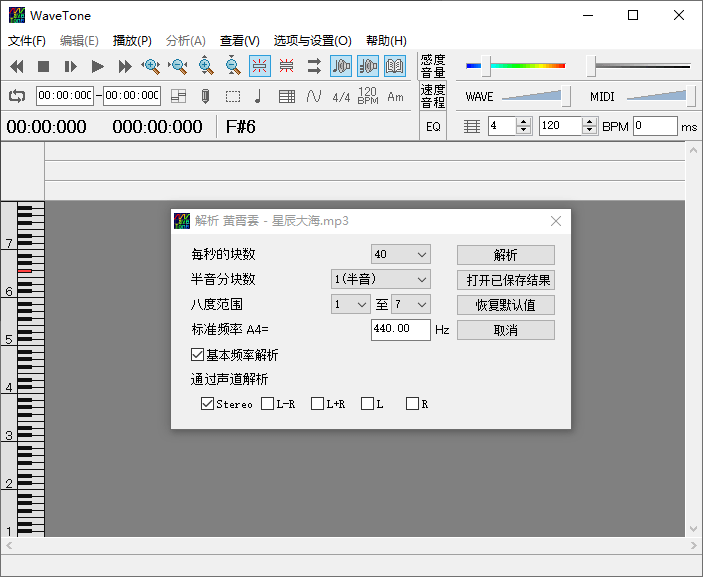Screen dimensions: 703x577
Task: Check the L+R channel option
Action: click(317, 404)
